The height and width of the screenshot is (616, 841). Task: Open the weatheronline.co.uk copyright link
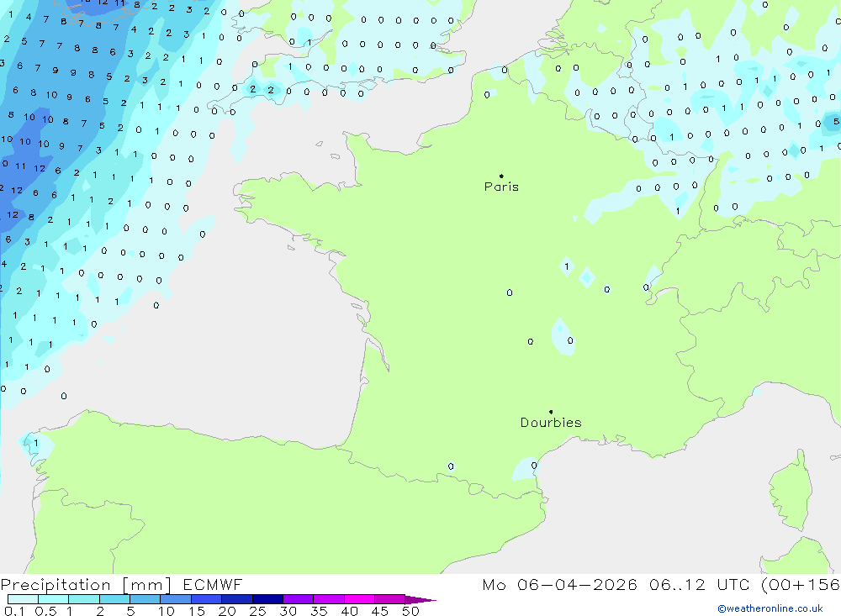coord(770,608)
